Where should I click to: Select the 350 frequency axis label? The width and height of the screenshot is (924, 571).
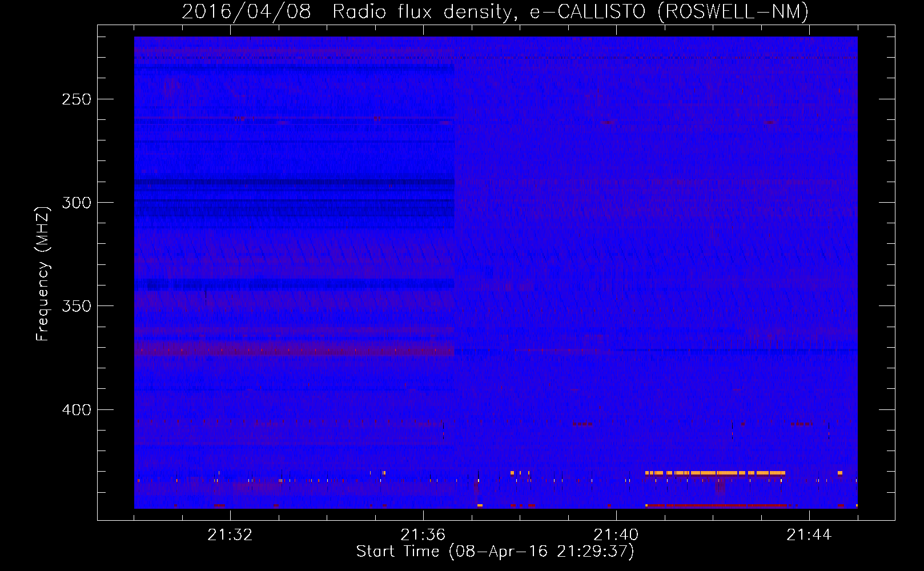(77, 306)
